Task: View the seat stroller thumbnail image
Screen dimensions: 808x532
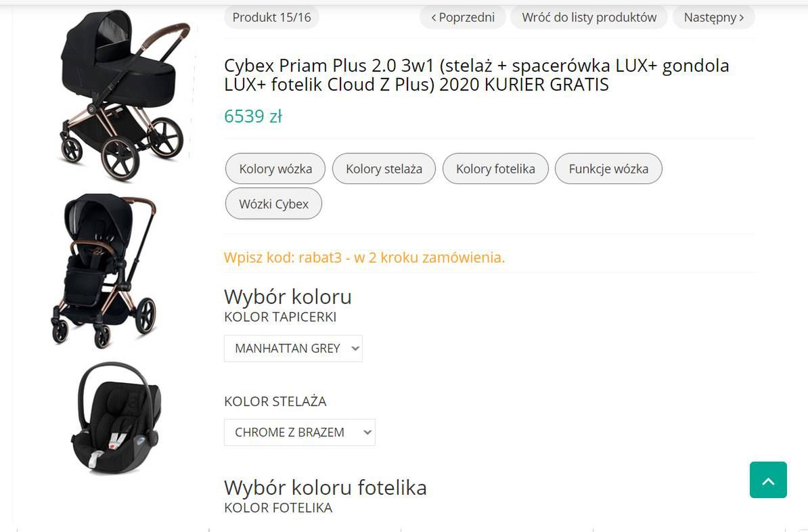Action: pos(105,271)
